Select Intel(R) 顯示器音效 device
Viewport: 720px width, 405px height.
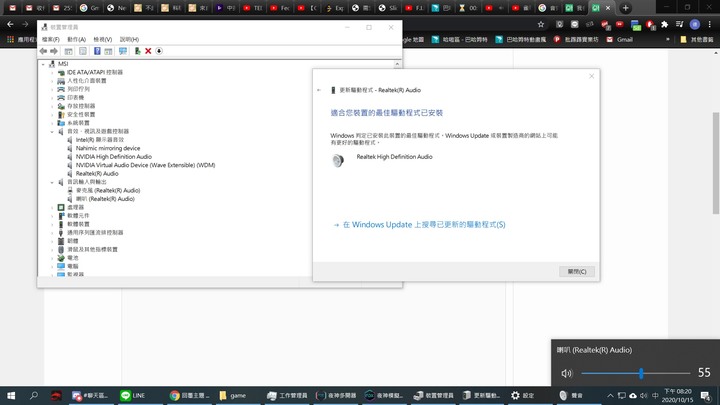[x=100, y=140]
